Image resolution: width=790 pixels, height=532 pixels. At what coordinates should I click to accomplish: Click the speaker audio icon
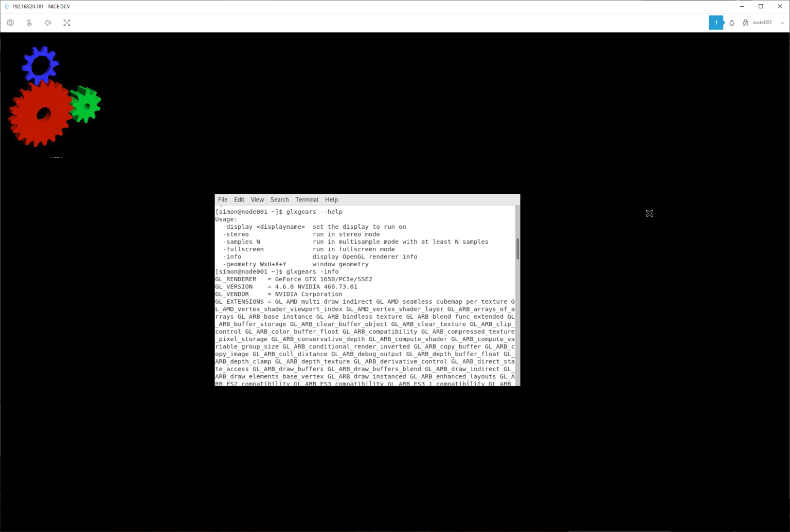pos(48,23)
